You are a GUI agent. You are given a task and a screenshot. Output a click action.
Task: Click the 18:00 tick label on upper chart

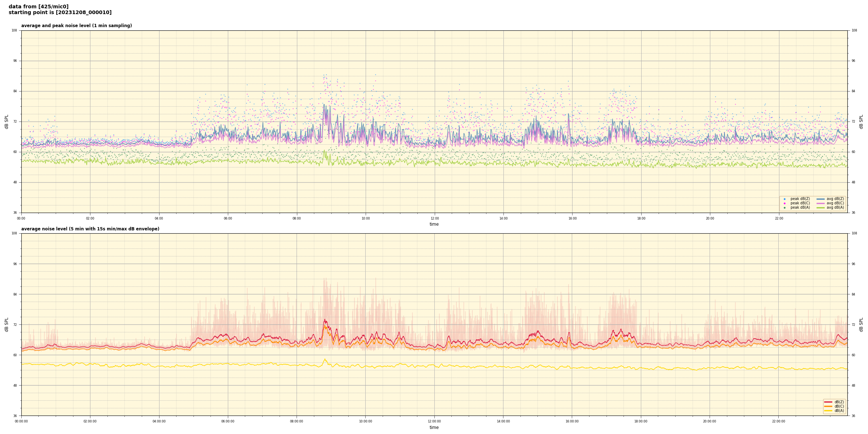[641, 218]
